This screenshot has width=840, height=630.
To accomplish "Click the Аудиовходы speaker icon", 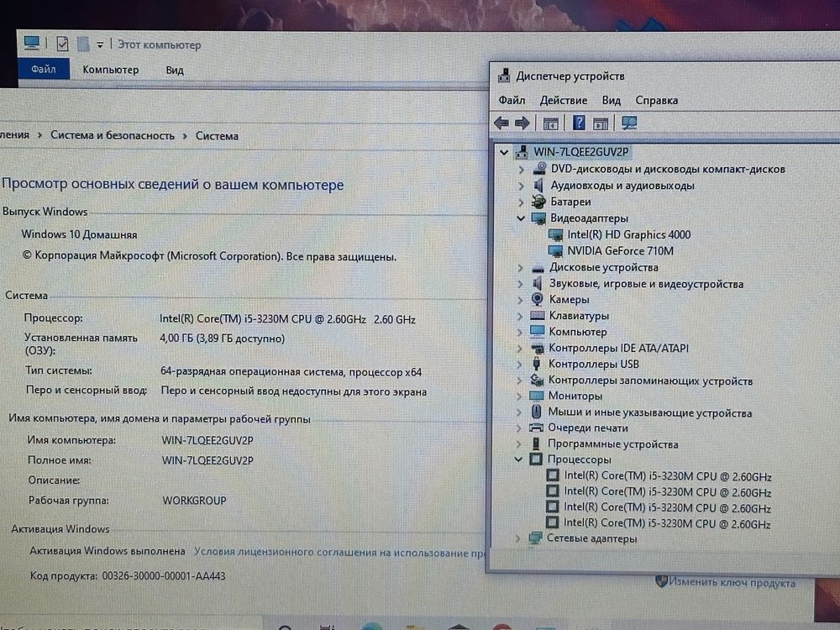I will click(x=538, y=186).
